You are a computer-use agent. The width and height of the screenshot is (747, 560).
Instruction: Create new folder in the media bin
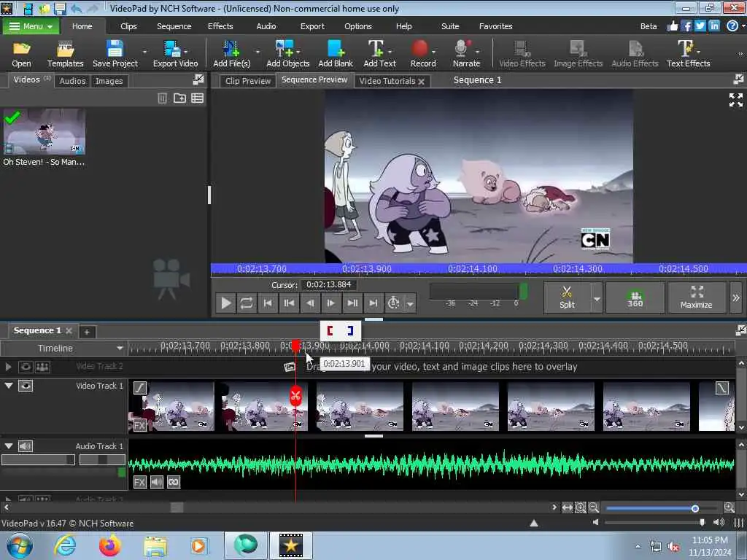tap(179, 98)
